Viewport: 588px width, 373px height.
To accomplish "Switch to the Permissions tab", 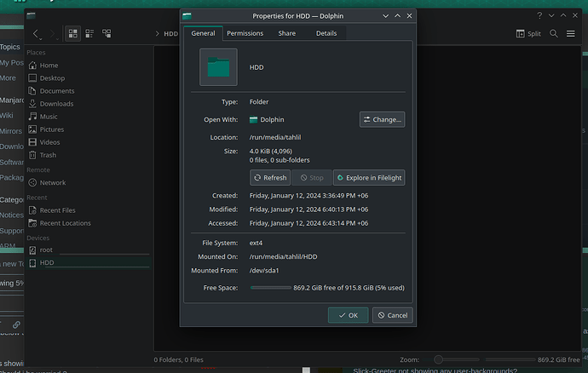I will pos(245,33).
